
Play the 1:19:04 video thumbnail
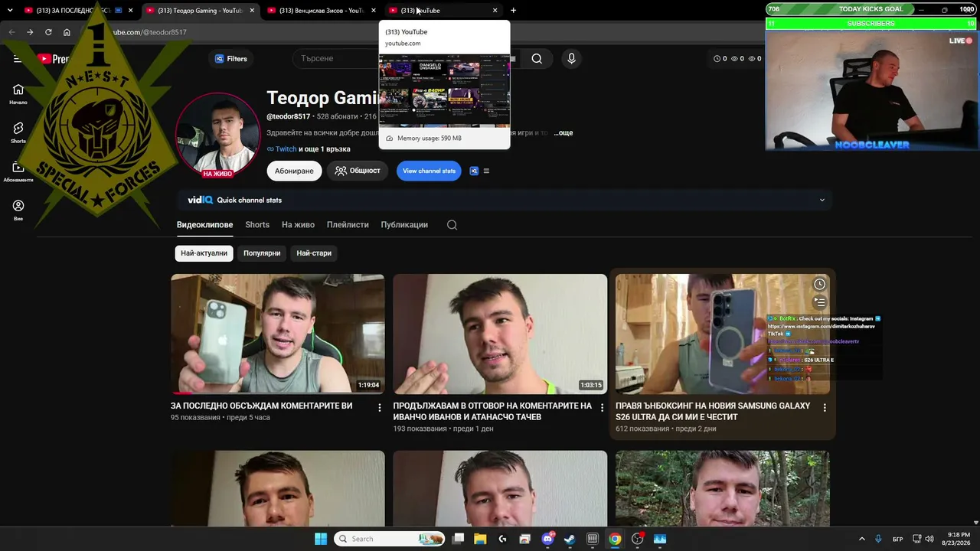pyautogui.click(x=278, y=334)
